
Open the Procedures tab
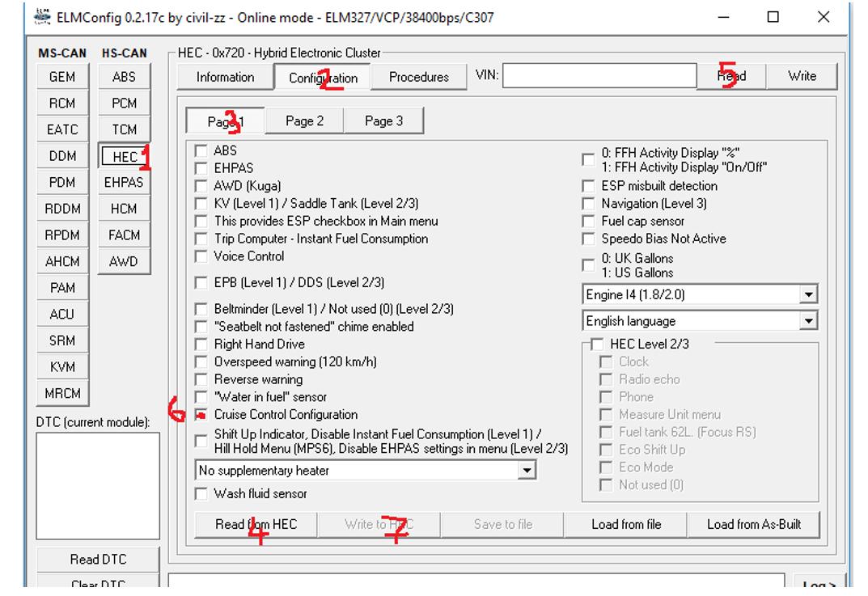click(419, 78)
